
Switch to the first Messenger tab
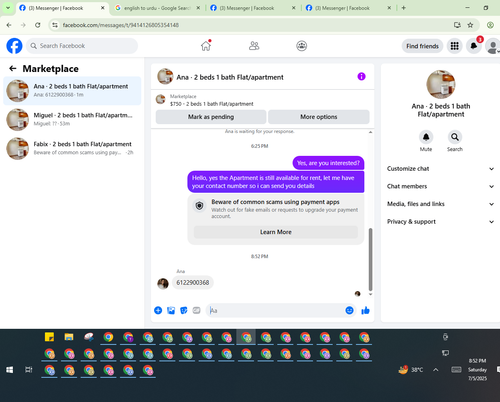click(x=62, y=8)
